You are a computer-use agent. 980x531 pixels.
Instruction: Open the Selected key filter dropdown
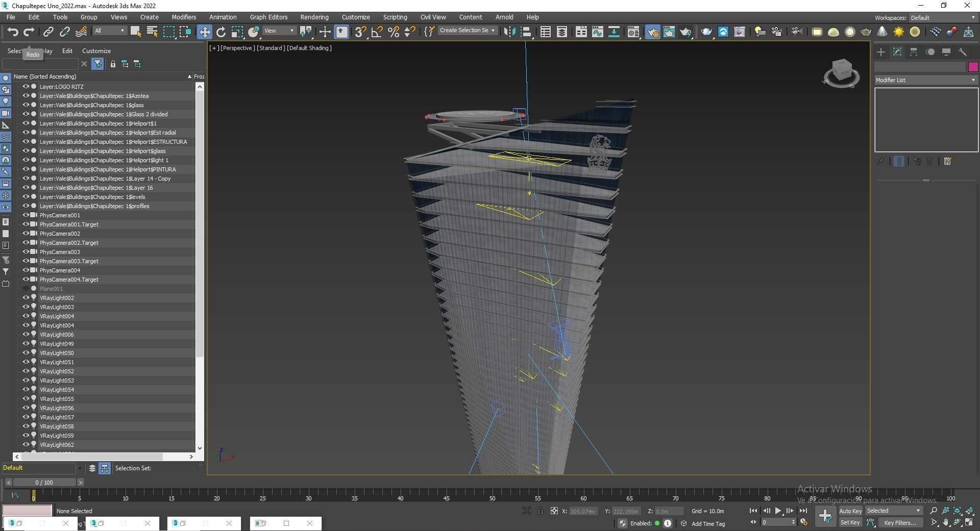pyautogui.click(x=893, y=511)
